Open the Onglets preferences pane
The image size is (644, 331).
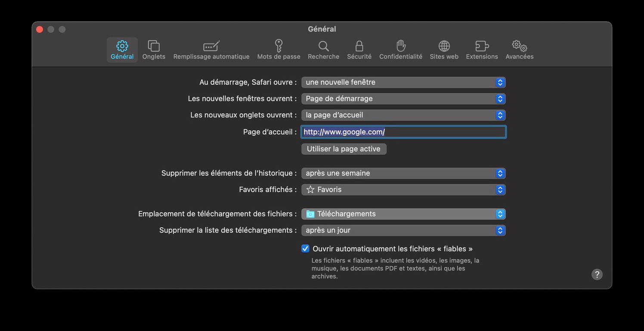(x=154, y=50)
